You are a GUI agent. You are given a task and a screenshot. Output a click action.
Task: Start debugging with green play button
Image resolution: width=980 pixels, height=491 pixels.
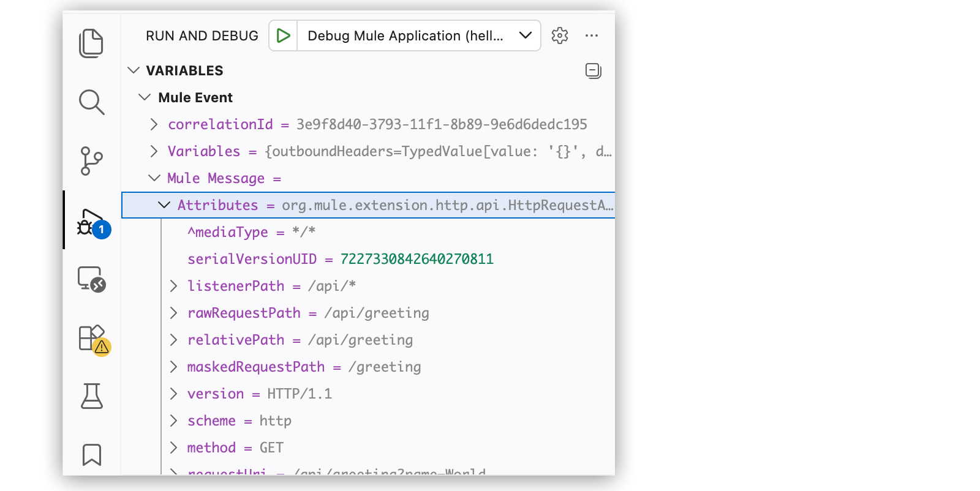[283, 36]
